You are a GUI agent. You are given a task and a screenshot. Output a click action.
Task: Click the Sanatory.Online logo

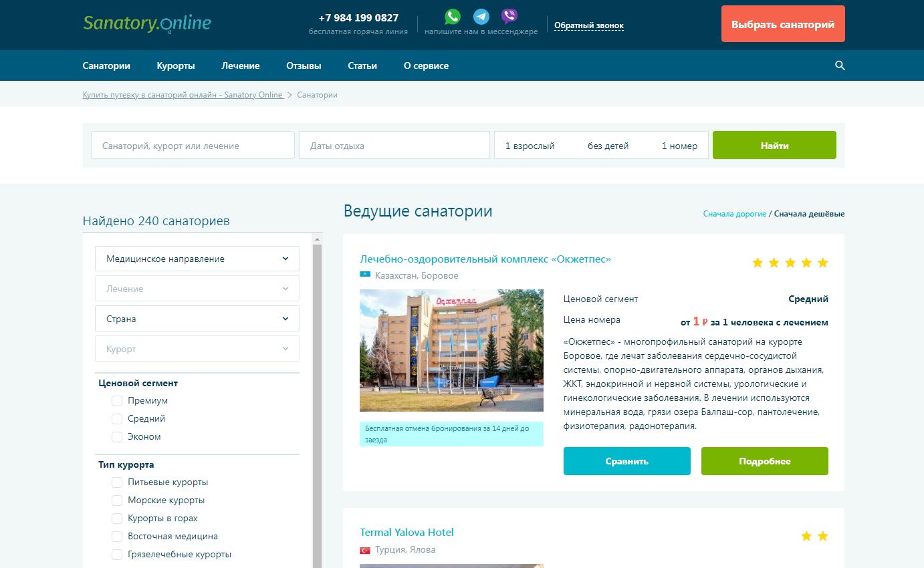coord(147,24)
